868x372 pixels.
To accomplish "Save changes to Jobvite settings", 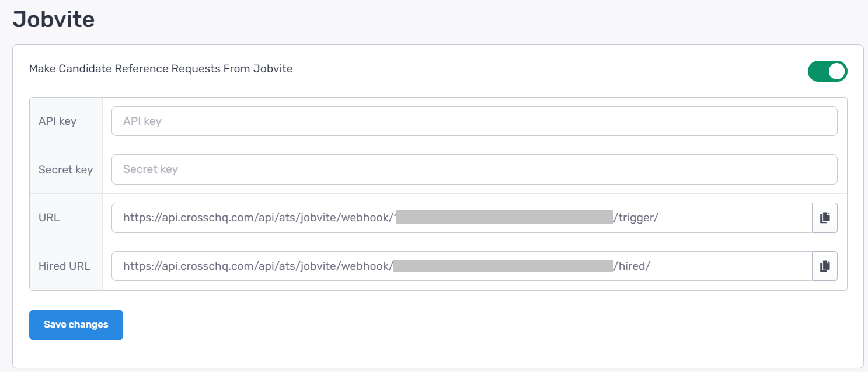I will [x=76, y=325].
